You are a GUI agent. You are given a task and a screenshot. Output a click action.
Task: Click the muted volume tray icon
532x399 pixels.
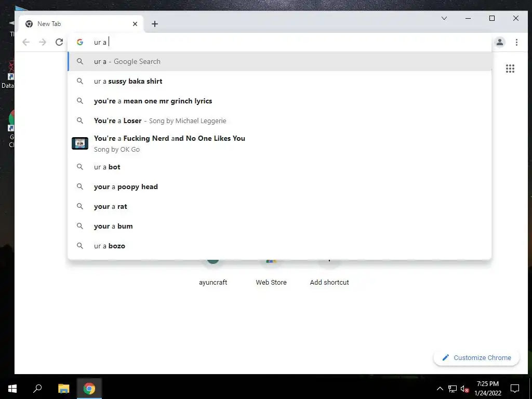pos(464,389)
